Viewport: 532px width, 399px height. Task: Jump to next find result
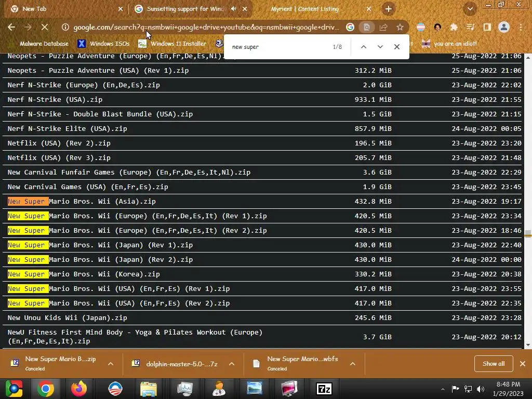pos(380,47)
